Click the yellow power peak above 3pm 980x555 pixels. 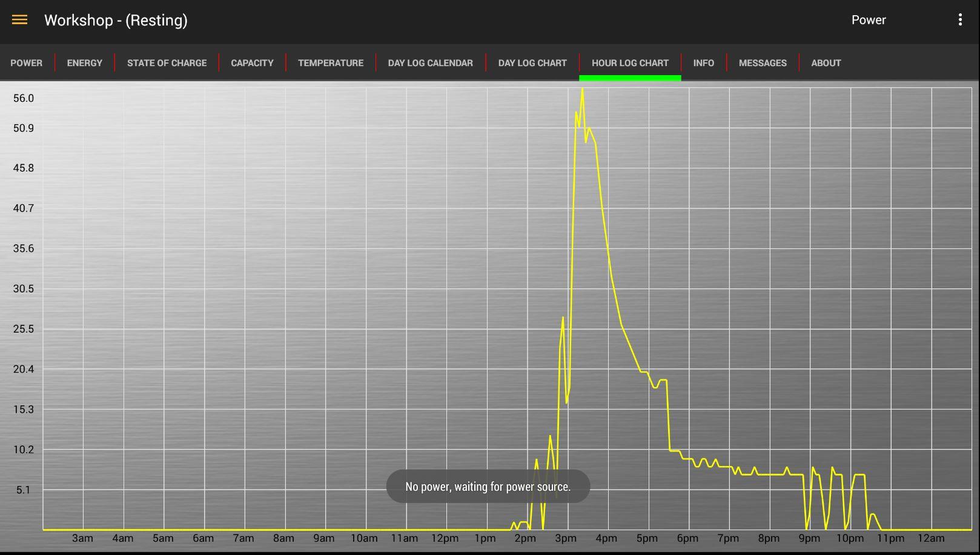583,90
